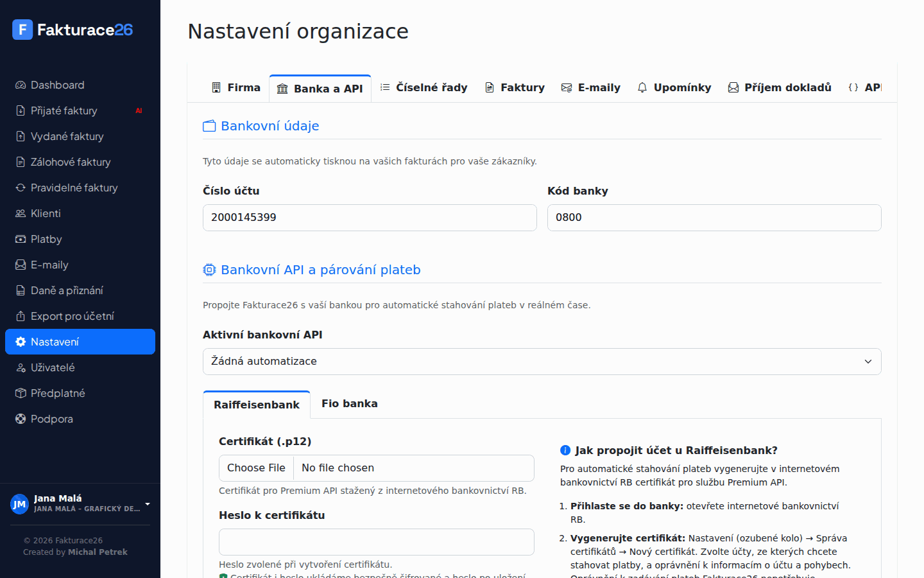Click the wallet icon by Bankovní údaje heading
Screen dimensions: 924x578
click(209, 126)
